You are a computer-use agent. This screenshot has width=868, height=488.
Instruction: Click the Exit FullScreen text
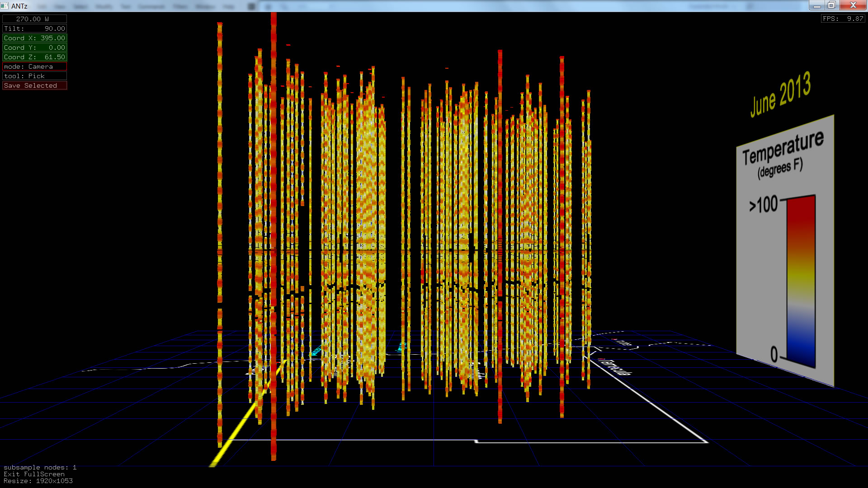point(34,474)
